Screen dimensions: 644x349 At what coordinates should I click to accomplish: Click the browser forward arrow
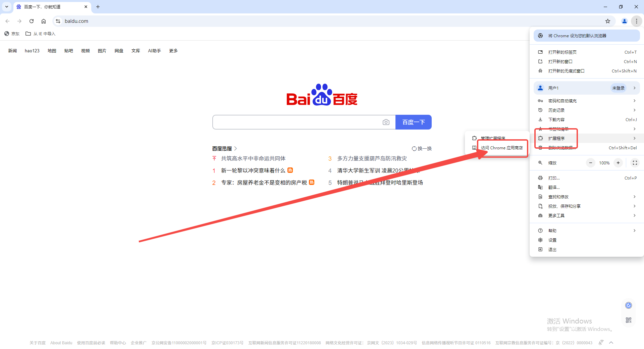[x=19, y=21]
